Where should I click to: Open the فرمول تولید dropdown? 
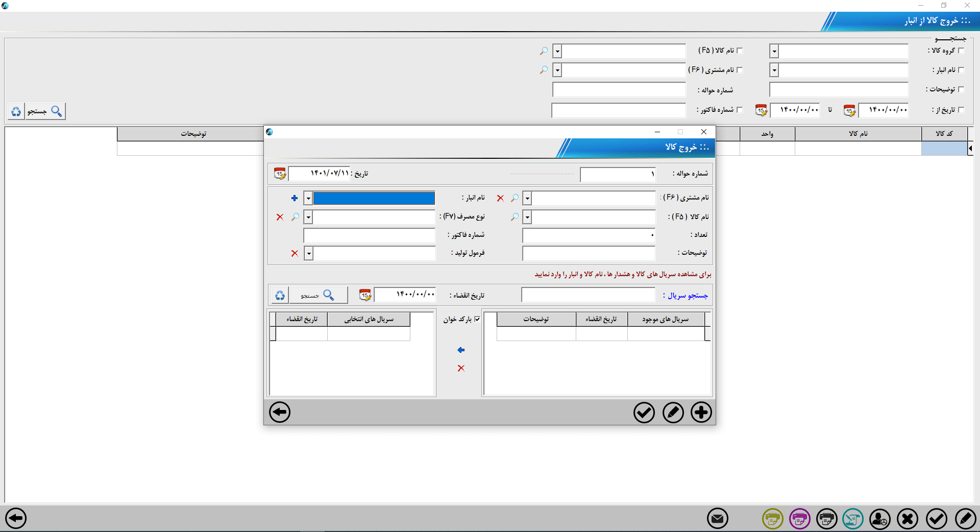[x=308, y=253]
